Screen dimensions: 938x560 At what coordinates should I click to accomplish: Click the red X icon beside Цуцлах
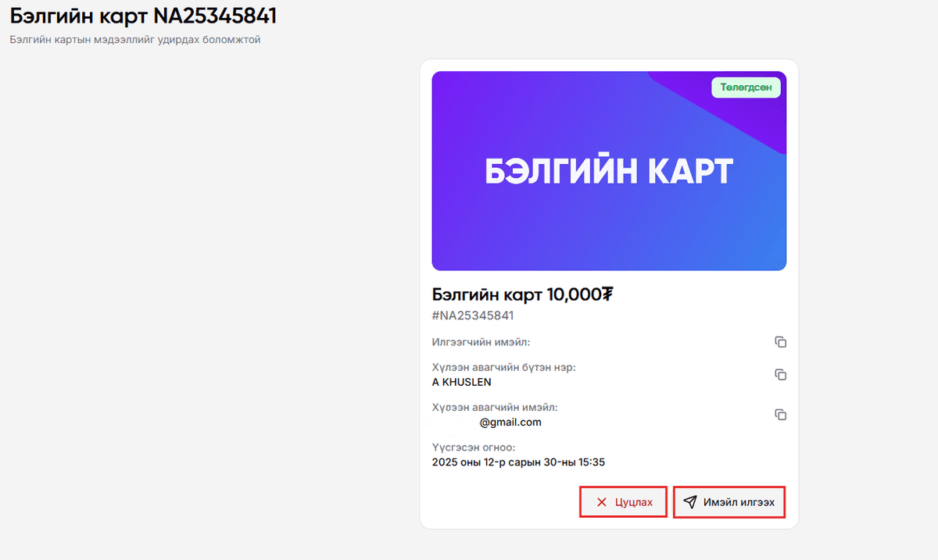click(602, 502)
